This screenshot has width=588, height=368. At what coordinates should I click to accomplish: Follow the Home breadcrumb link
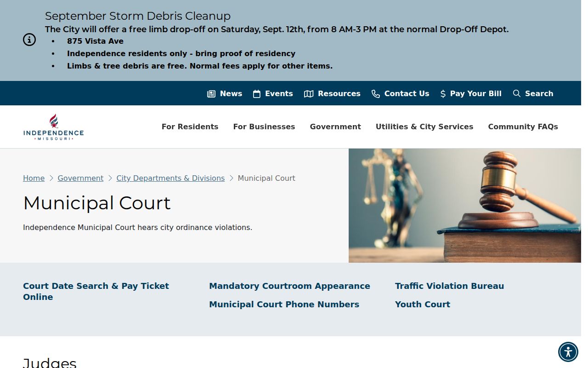pyautogui.click(x=34, y=178)
